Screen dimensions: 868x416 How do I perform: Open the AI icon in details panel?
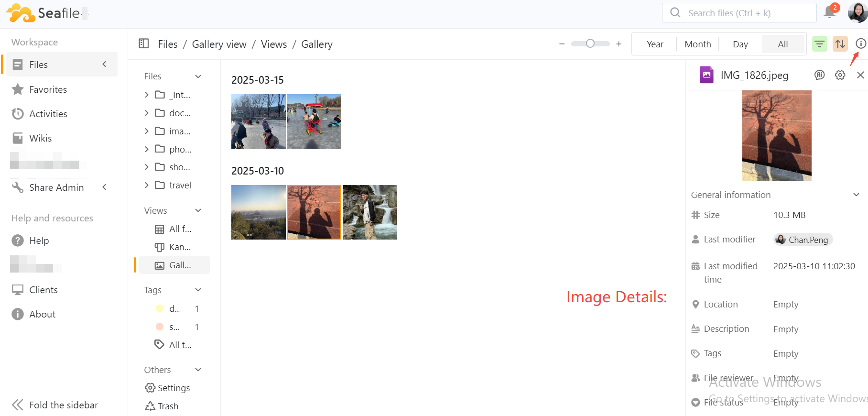(x=819, y=75)
